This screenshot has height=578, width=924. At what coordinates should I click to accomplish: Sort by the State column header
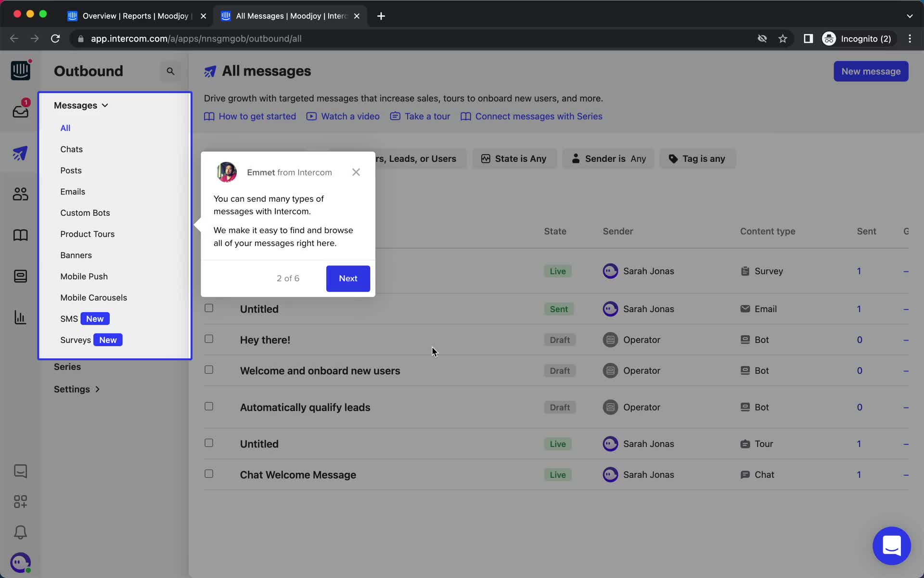tap(555, 231)
